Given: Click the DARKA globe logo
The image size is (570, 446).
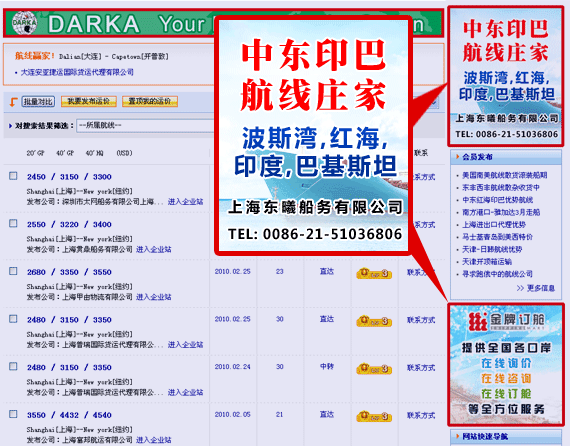Looking at the screenshot, I should pyautogui.click(x=24, y=23).
